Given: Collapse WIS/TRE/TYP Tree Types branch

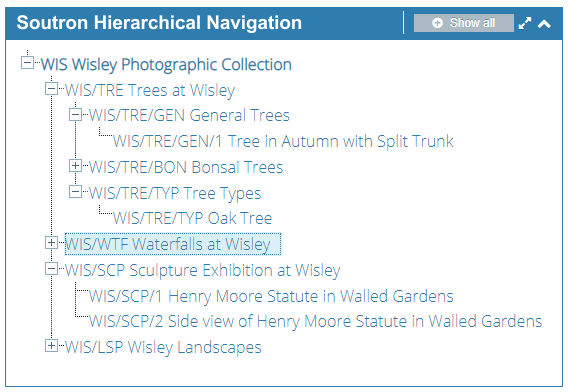Looking at the screenshot, I should (x=75, y=192).
